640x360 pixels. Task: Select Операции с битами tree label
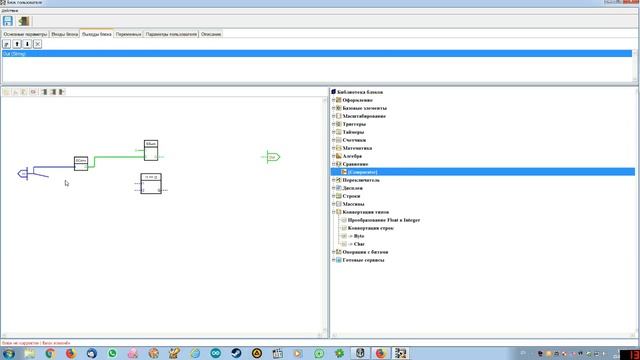click(x=365, y=252)
